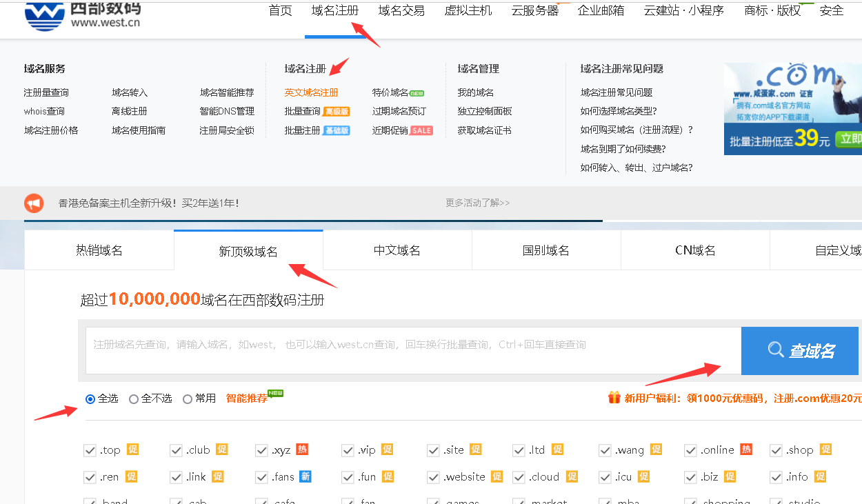This screenshot has width=862, height=504.
Task: Click the 基础版 badge beside 批量注册
Action: click(x=337, y=130)
